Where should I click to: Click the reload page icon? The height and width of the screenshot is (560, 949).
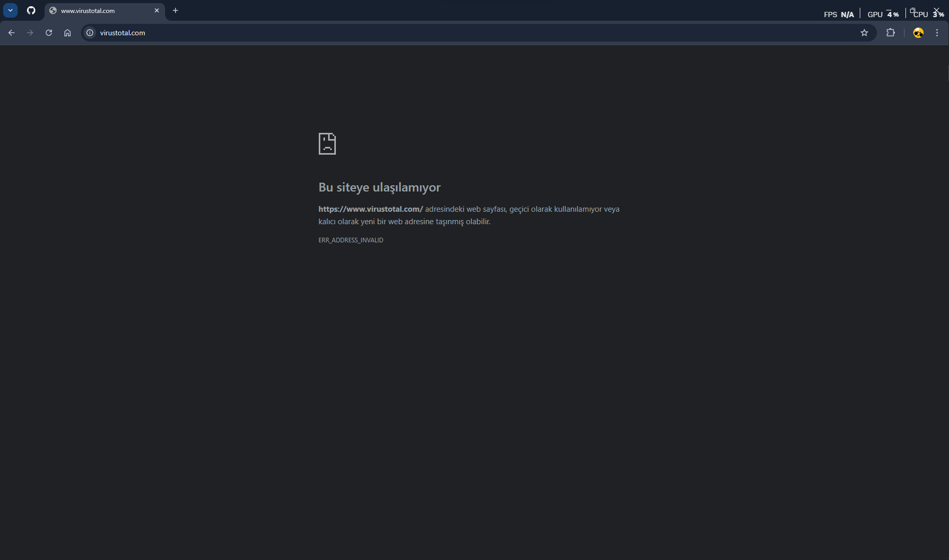click(48, 33)
